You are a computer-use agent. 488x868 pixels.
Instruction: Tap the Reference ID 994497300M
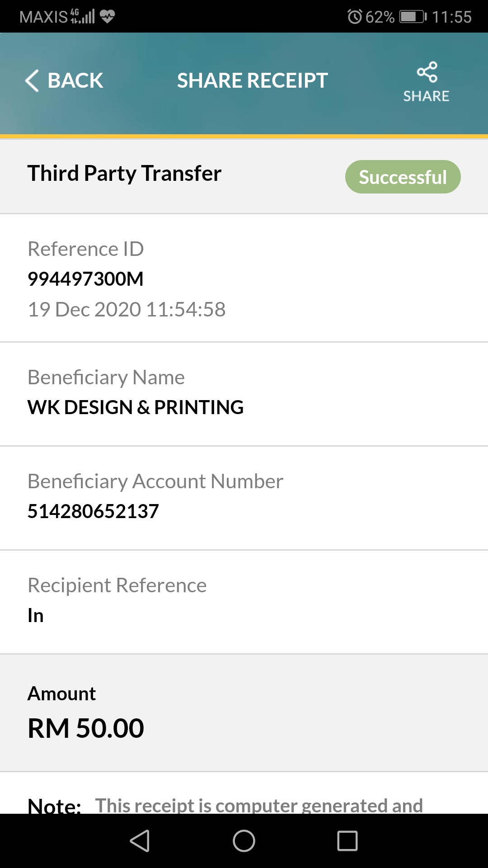click(85, 279)
